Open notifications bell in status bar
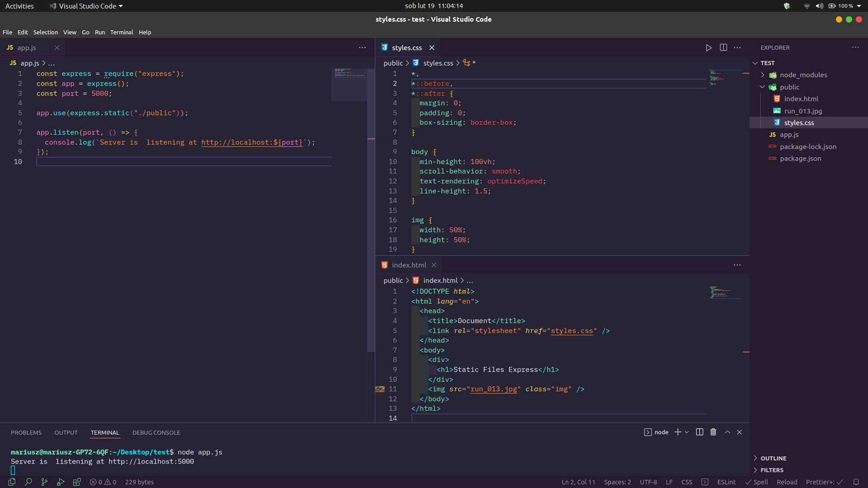The width and height of the screenshot is (868, 488). 856,482
